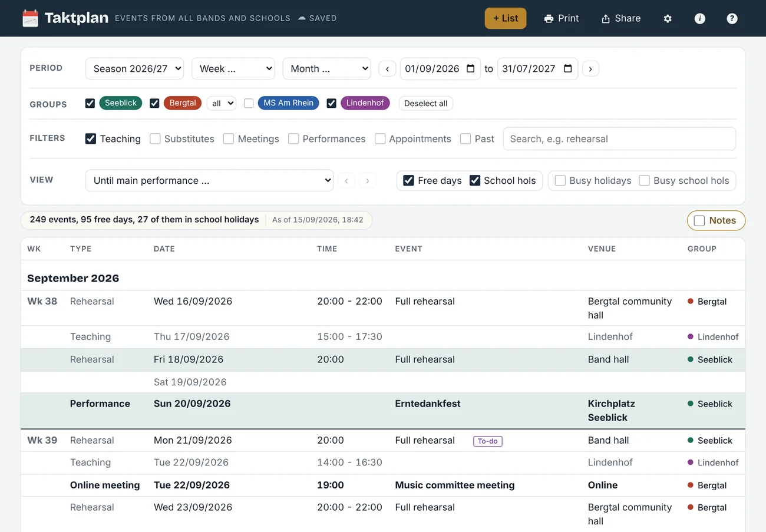The width and height of the screenshot is (766, 532).
Task: Click the Taktplan calendar logo icon
Action: 30,18
